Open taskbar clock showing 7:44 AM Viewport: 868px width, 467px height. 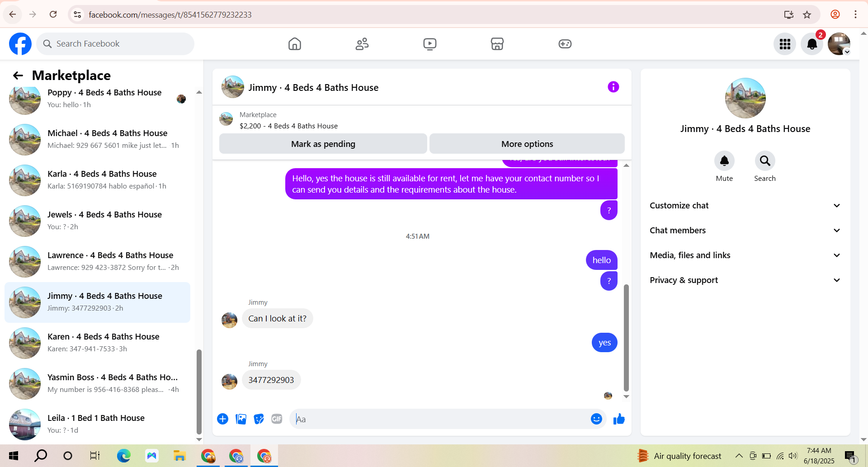coord(819,456)
